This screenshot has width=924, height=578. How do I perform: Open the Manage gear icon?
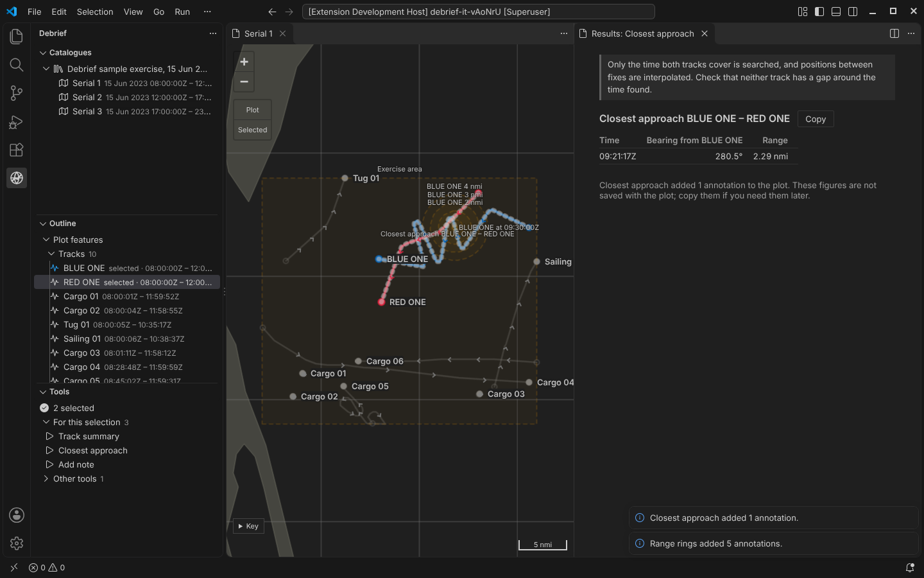click(17, 543)
